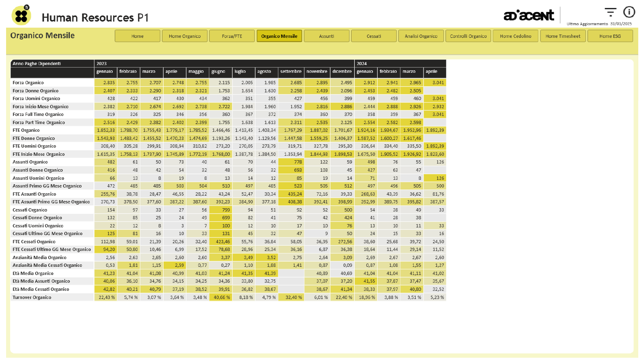Open the Assunti section
644x362 pixels.
(326, 36)
